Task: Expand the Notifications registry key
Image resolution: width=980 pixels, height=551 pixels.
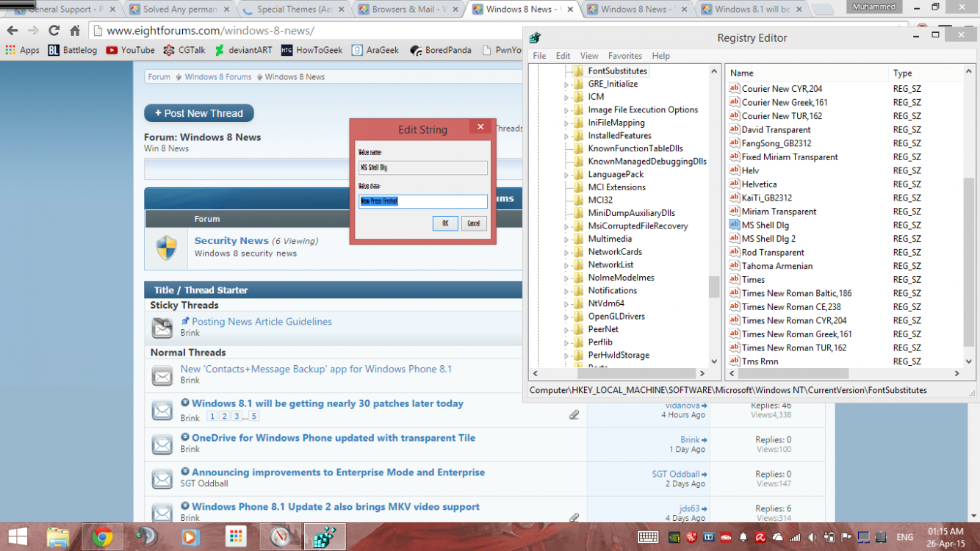Action: point(566,291)
